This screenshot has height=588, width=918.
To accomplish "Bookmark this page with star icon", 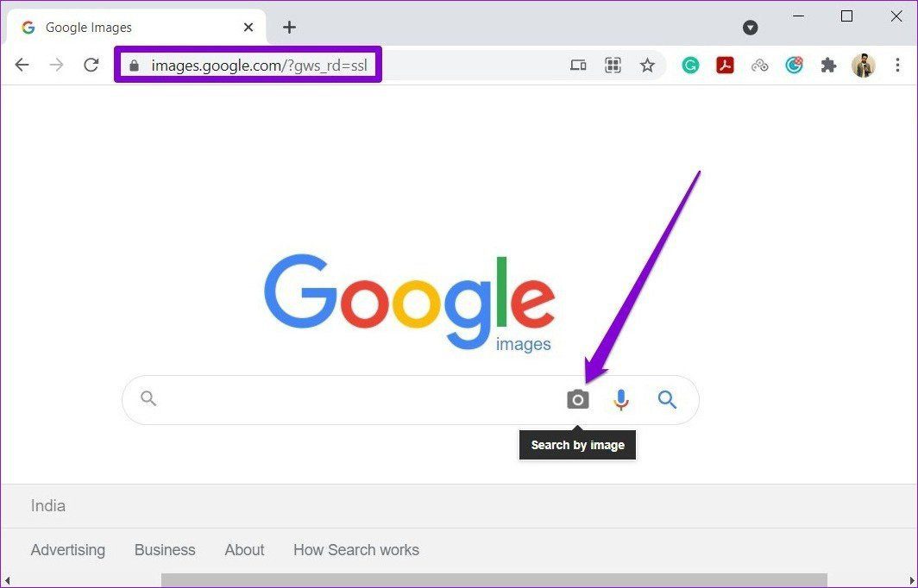I will 647,66.
